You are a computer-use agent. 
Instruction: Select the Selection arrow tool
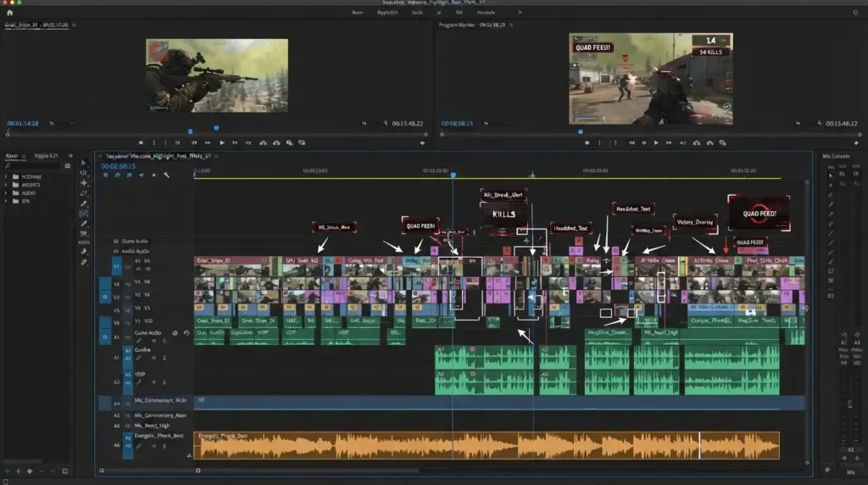[x=84, y=163]
